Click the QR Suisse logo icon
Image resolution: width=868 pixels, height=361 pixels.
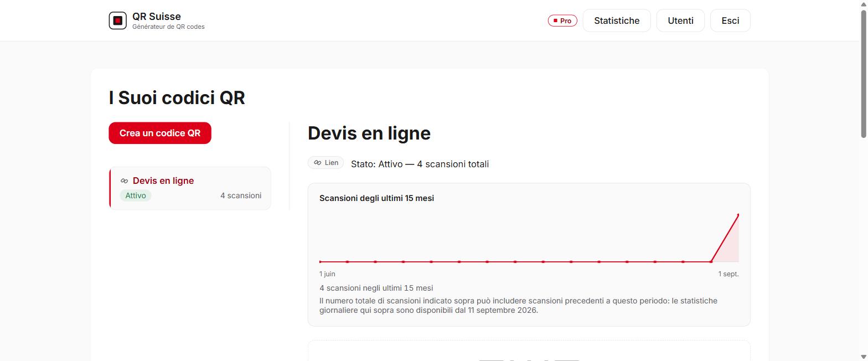117,20
